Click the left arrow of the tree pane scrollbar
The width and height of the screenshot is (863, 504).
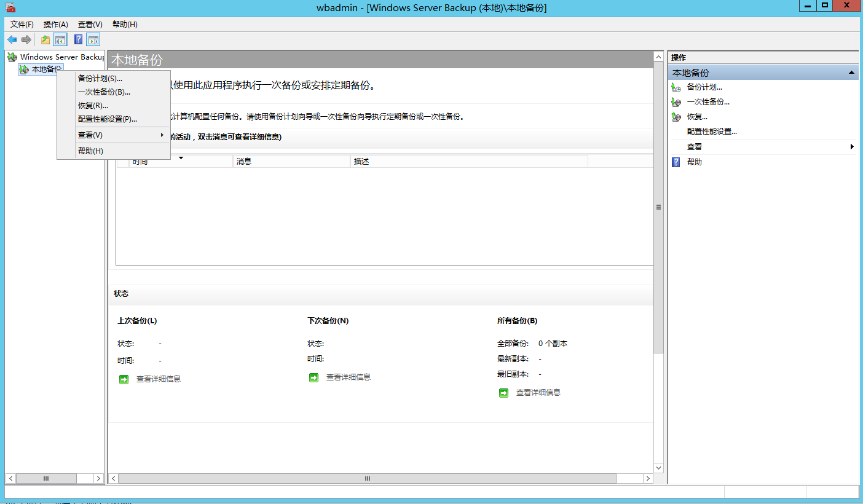(x=11, y=478)
